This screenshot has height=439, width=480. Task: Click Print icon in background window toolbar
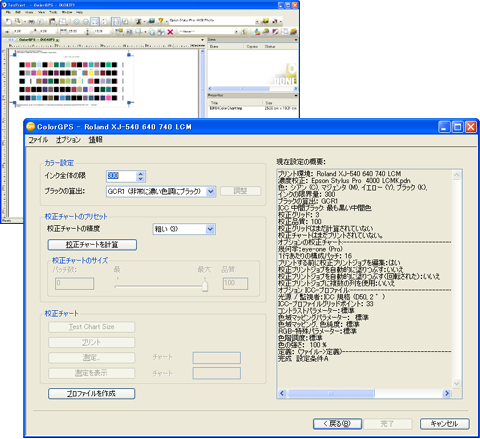click(31, 22)
